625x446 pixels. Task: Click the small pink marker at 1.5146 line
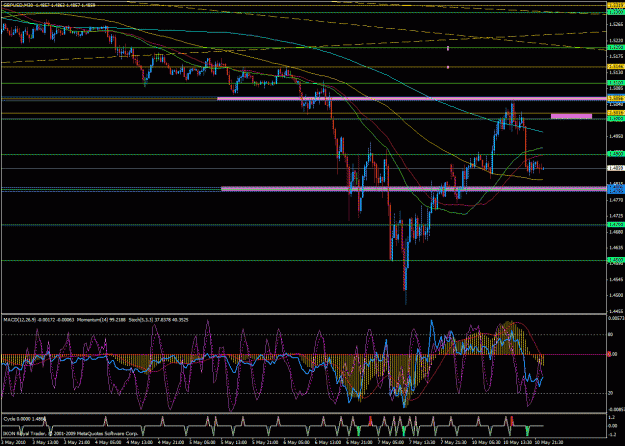[448, 67]
